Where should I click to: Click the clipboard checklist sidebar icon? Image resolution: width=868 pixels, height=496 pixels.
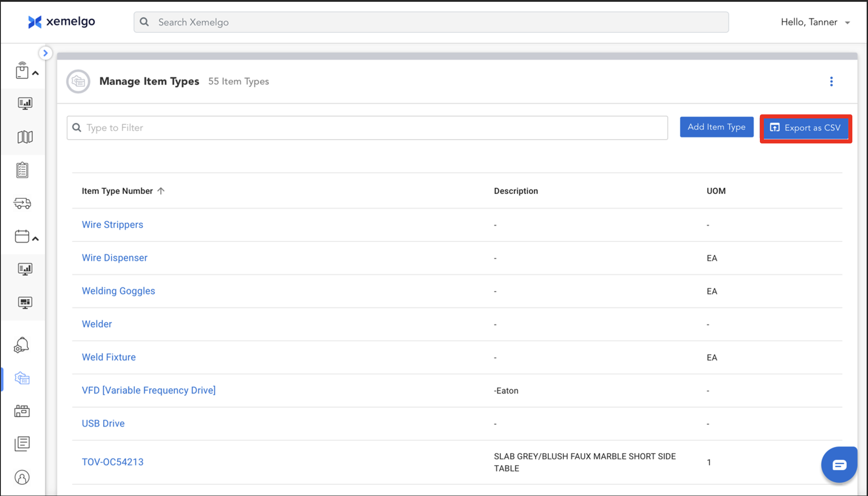point(22,170)
